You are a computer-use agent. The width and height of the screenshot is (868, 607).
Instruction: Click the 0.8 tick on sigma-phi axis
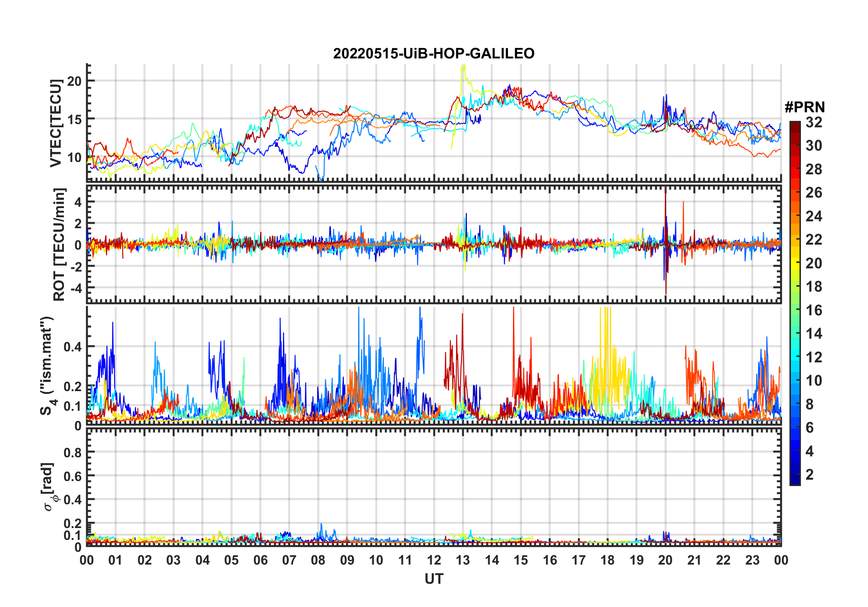pos(73,452)
